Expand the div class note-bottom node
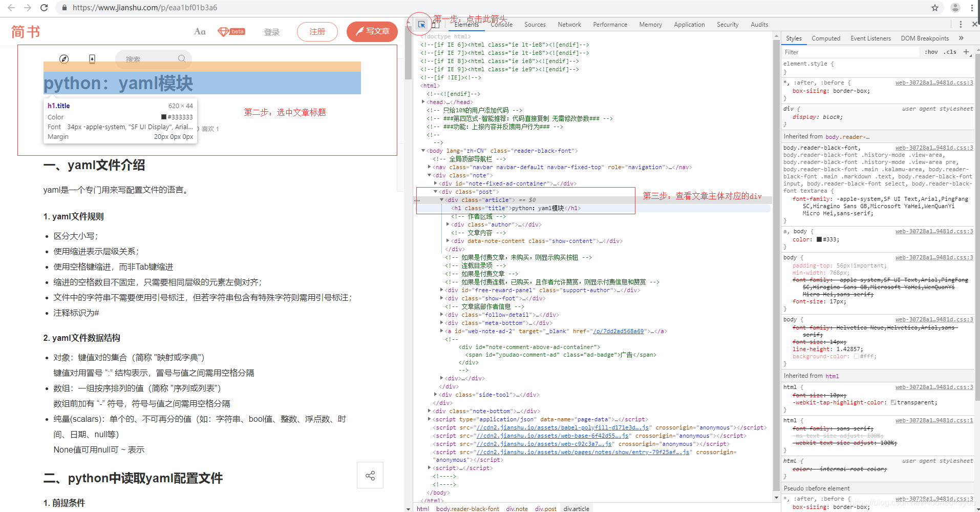 point(429,411)
